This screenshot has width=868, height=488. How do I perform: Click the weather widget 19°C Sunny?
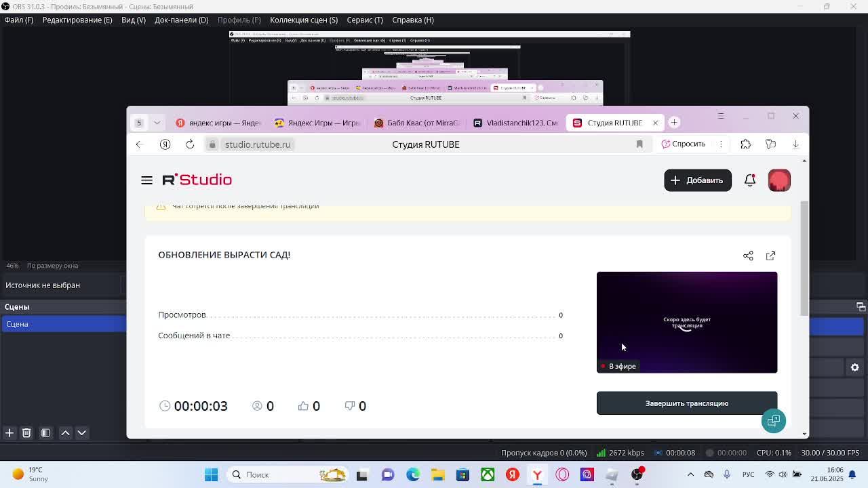click(30, 474)
